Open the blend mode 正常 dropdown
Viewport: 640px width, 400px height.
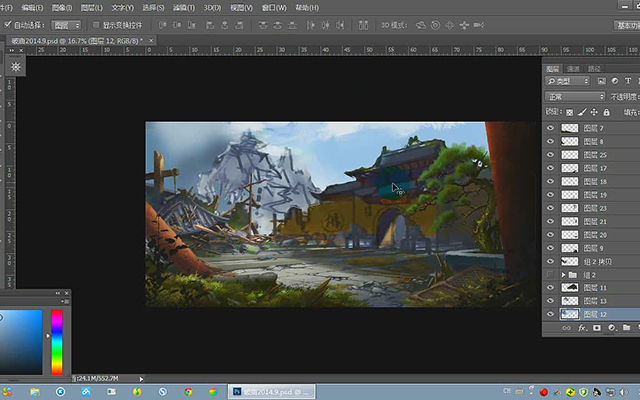(x=575, y=97)
